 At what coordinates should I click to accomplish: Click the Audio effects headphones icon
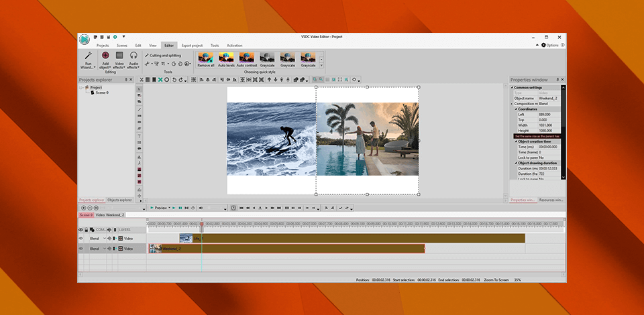coord(133,56)
